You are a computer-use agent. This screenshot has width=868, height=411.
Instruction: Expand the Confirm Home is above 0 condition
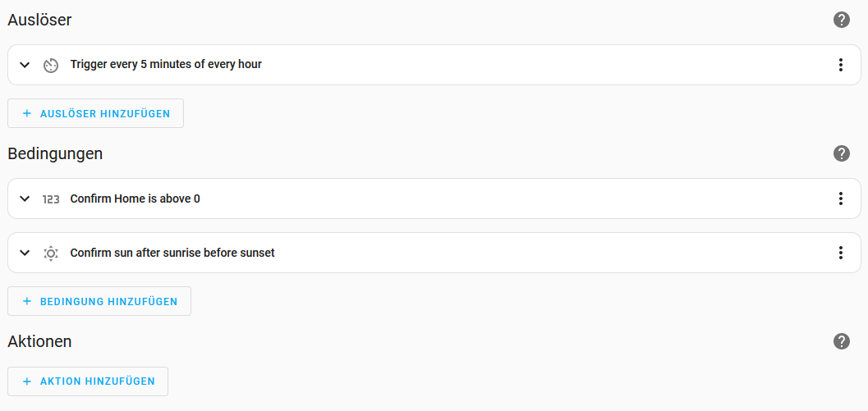coord(25,199)
